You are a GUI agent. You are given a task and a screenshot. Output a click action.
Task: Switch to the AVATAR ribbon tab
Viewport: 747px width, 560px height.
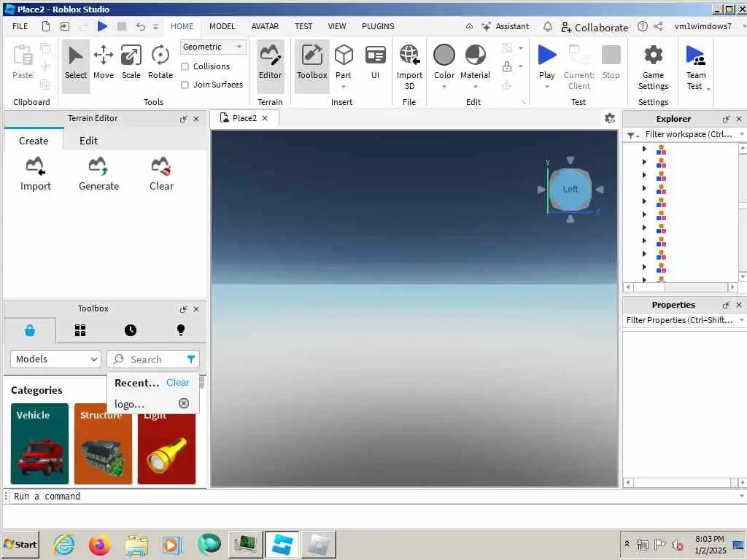(265, 26)
